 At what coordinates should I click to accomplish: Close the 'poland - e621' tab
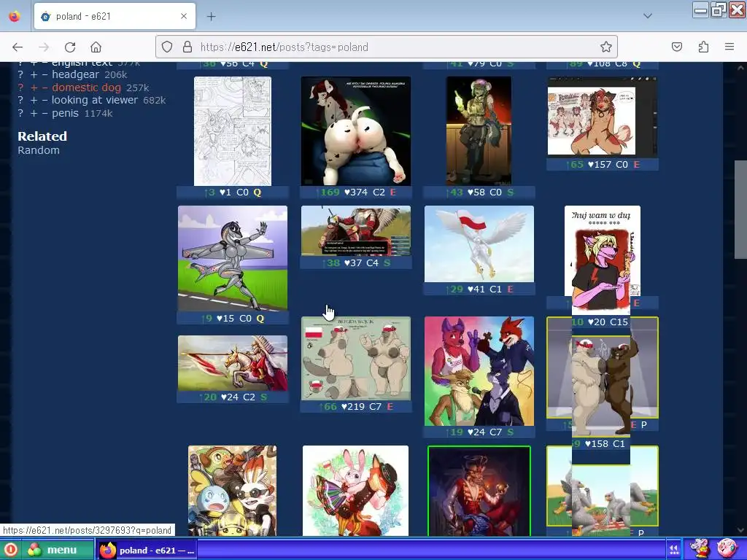tap(184, 16)
